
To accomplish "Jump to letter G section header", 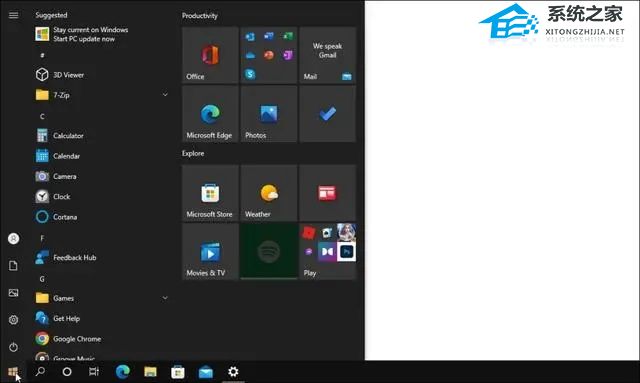I will click(42, 279).
